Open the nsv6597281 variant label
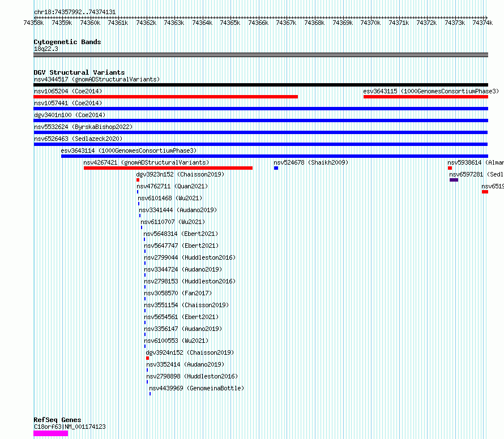Image resolution: width=504 pixels, height=439 pixels. pos(476,174)
